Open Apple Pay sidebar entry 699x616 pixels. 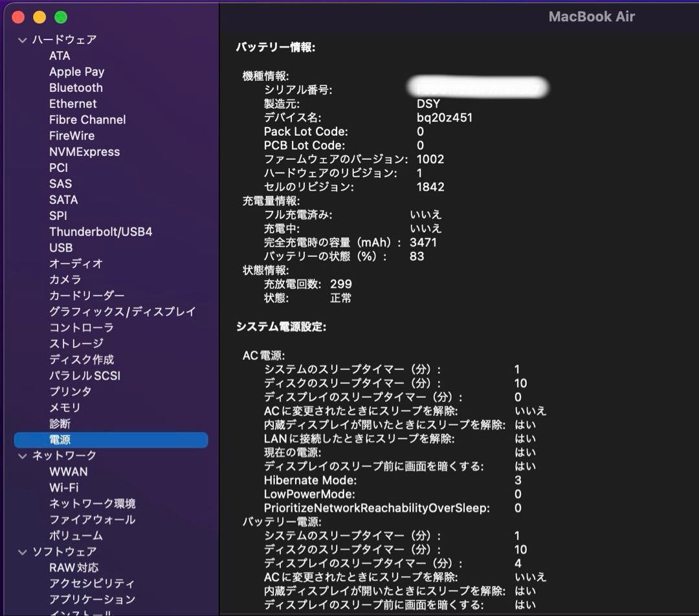[76, 72]
